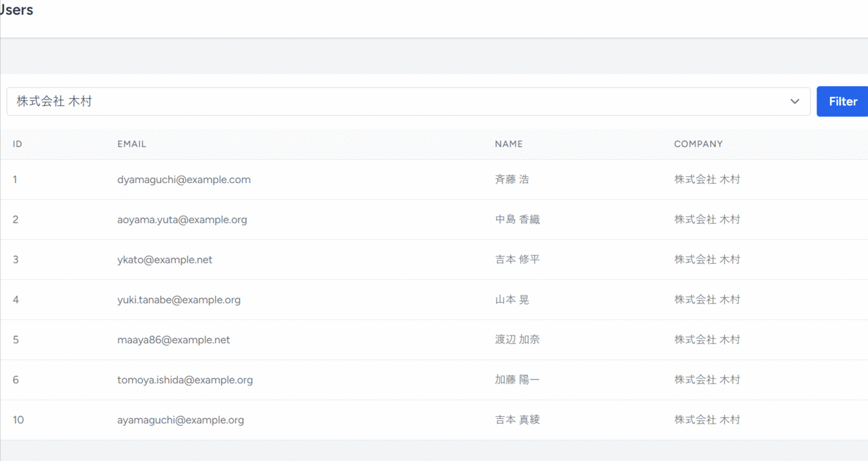This screenshot has width=868, height=461.
Task: Click the Users page heading
Action: pyautogui.click(x=16, y=10)
